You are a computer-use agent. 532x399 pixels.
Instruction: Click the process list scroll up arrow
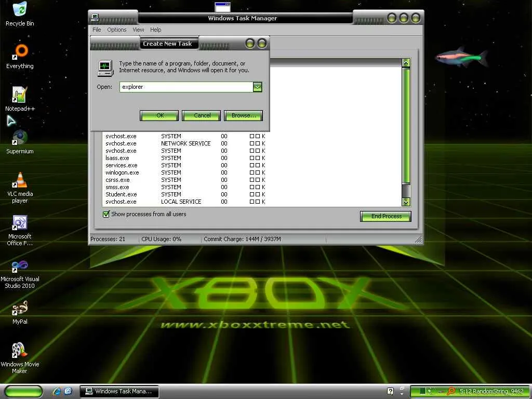coord(406,63)
